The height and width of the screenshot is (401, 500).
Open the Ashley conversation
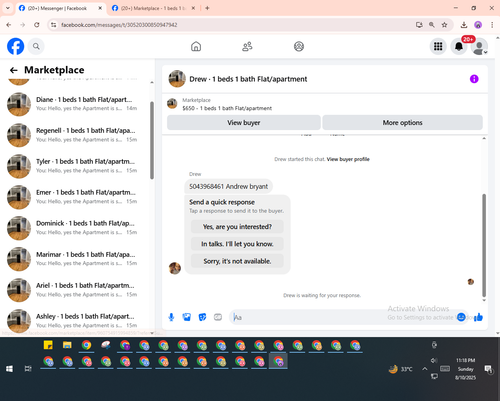(x=76, y=321)
